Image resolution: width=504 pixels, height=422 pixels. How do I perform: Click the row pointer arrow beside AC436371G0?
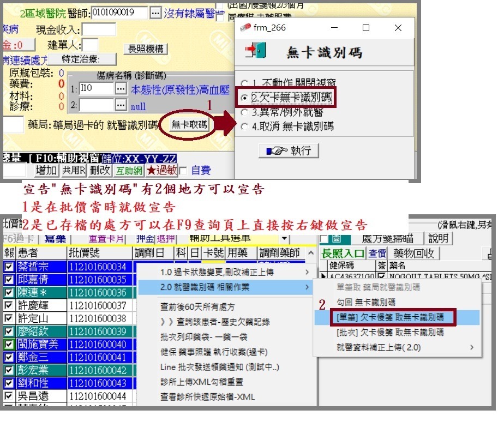point(323,276)
